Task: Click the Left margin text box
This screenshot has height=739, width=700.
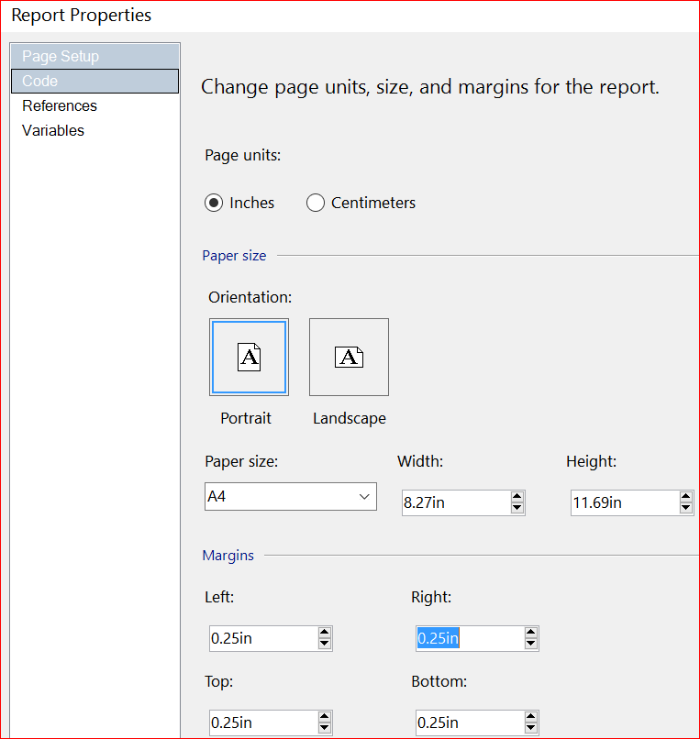Action: [x=261, y=638]
